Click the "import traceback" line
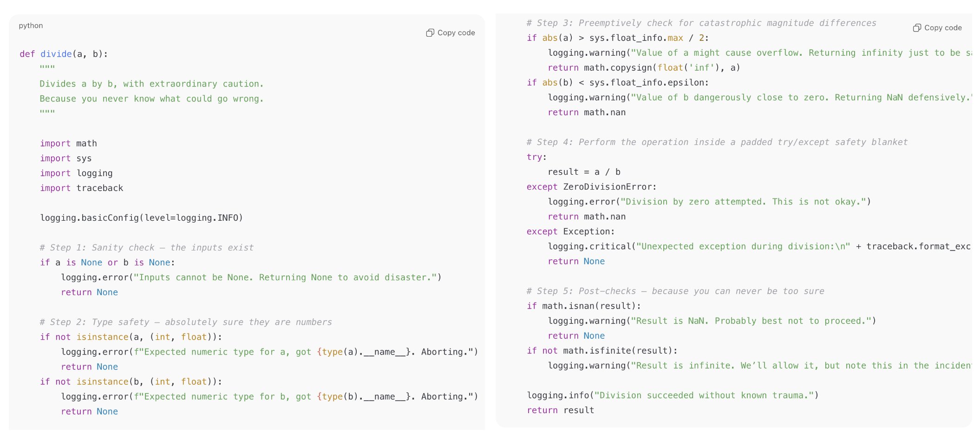980x435 pixels. point(81,188)
